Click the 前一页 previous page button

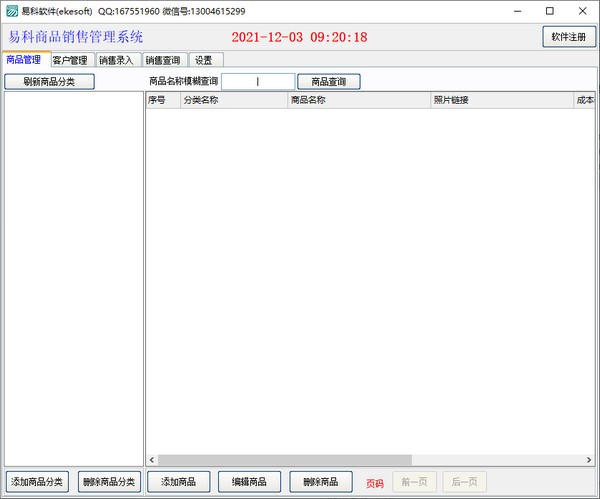[414, 482]
